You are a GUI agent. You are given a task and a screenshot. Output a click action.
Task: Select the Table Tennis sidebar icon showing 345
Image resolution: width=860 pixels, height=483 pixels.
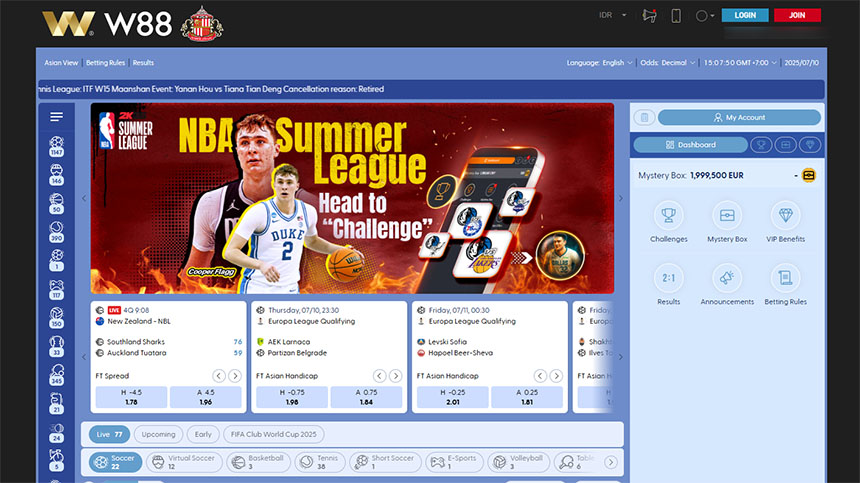tap(56, 374)
